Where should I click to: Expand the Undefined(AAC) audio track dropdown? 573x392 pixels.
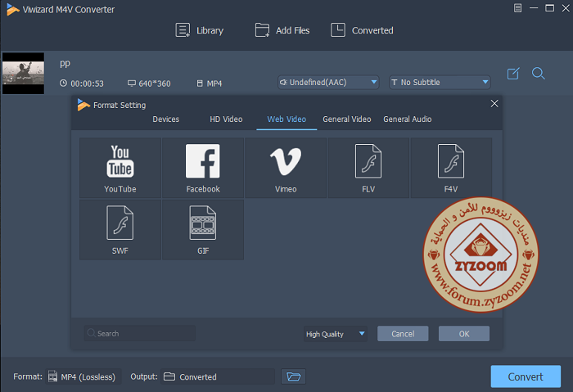point(328,82)
